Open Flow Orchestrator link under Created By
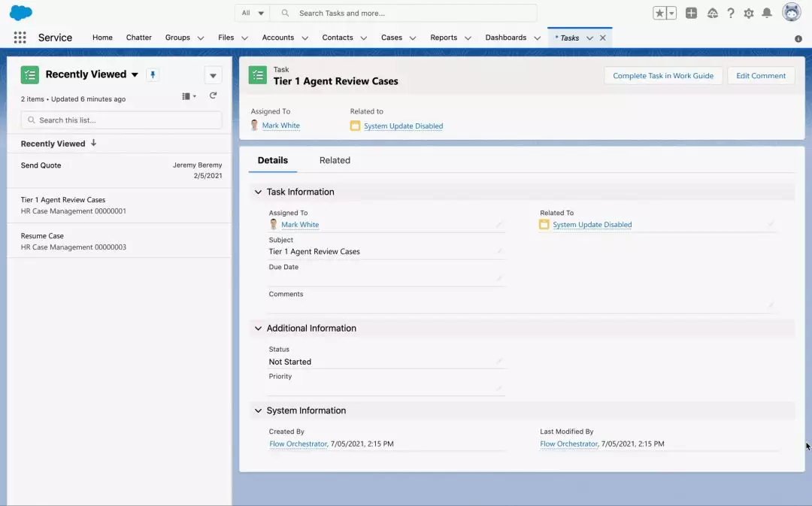Viewport: 812px width, 506px height. [x=298, y=444]
